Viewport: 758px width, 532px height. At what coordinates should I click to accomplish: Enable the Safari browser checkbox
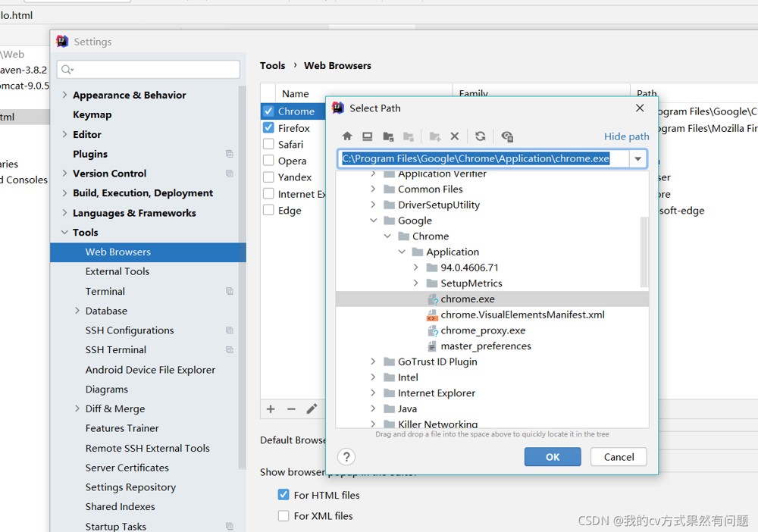tap(268, 144)
